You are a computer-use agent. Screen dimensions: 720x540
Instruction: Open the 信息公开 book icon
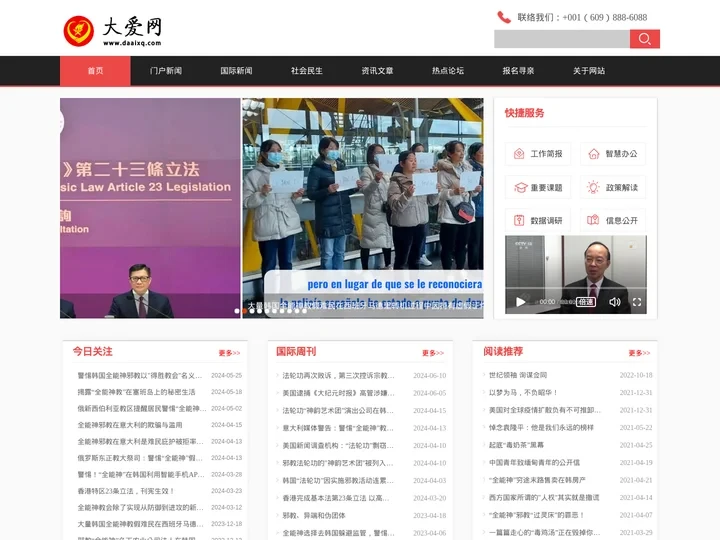click(593, 220)
